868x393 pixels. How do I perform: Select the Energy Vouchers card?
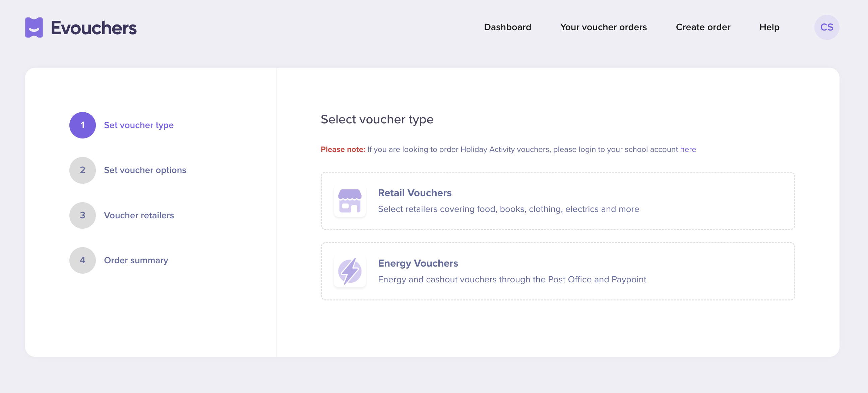coord(558,271)
